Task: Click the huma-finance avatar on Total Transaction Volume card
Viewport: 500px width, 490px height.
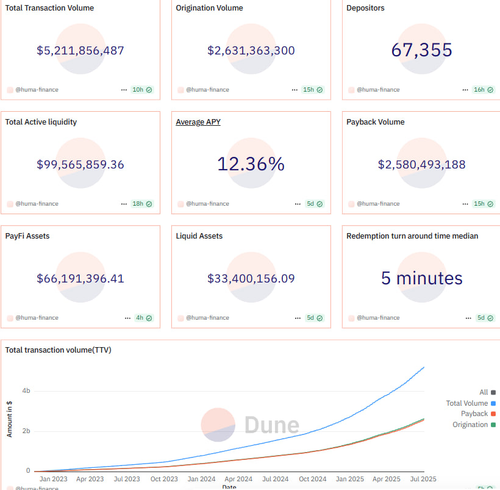Action: point(10,90)
